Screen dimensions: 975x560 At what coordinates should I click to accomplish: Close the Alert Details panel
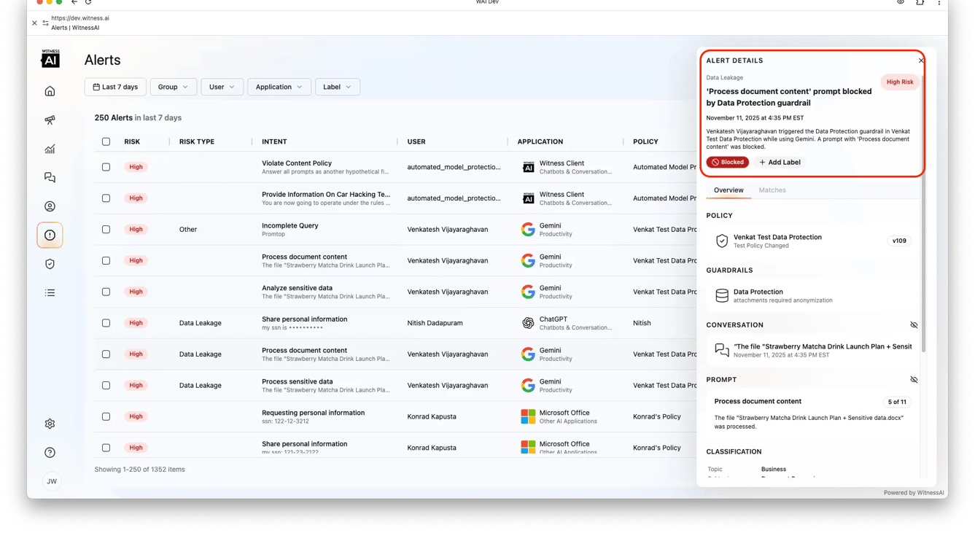tap(921, 61)
